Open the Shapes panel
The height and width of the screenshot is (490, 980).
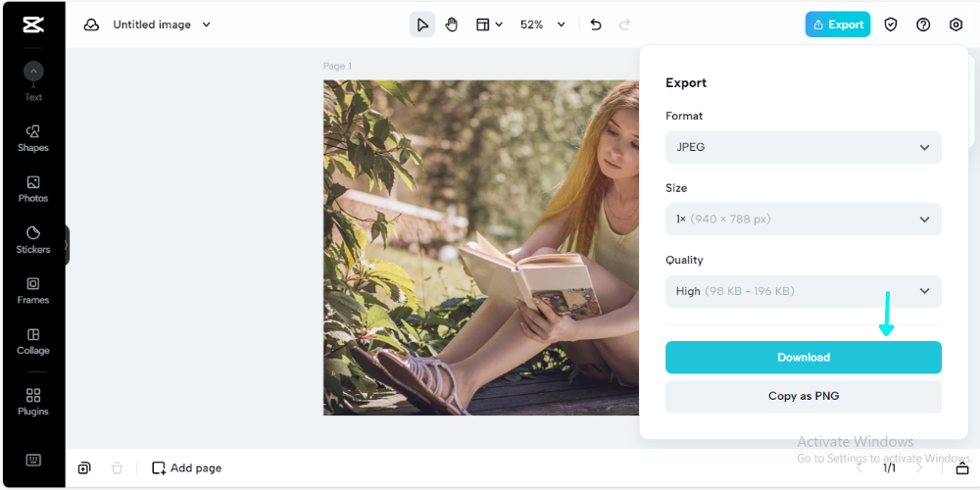[33, 139]
